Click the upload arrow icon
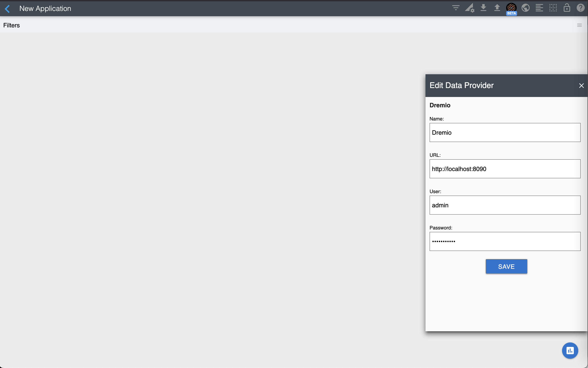The width and height of the screenshot is (588, 368). pos(497,8)
